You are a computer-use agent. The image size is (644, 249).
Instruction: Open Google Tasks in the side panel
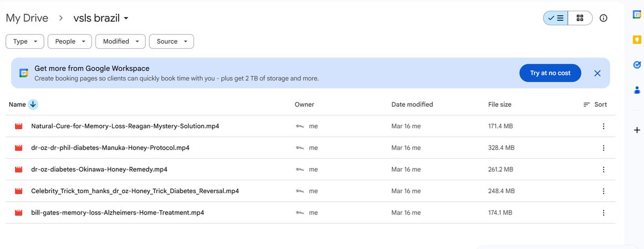click(x=637, y=65)
